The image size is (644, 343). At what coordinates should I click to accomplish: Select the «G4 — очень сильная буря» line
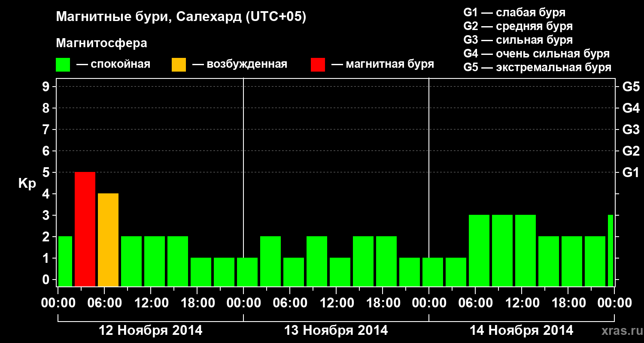pos(536,54)
